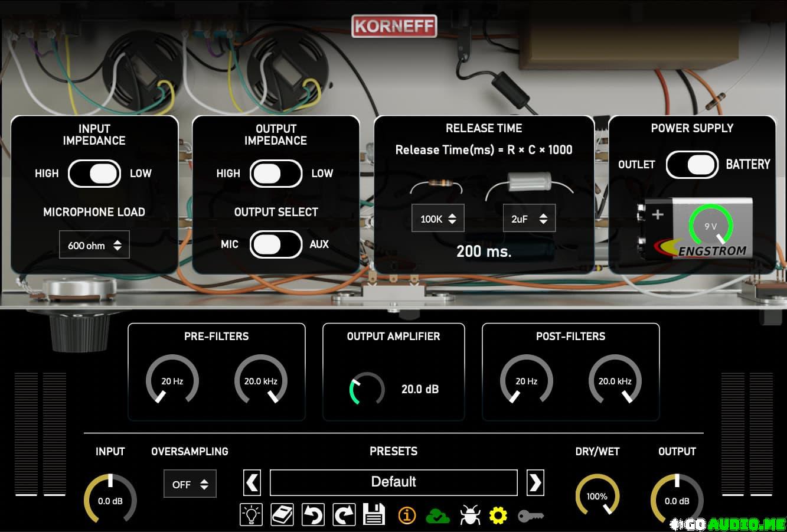Click the redo arrow icon
Viewport: 787px width, 532px height.
pyautogui.click(x=344, y=514)
